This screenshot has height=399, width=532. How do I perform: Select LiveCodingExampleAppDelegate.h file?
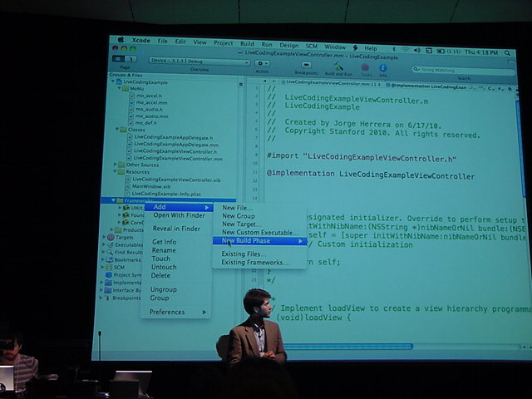point(174,137)
